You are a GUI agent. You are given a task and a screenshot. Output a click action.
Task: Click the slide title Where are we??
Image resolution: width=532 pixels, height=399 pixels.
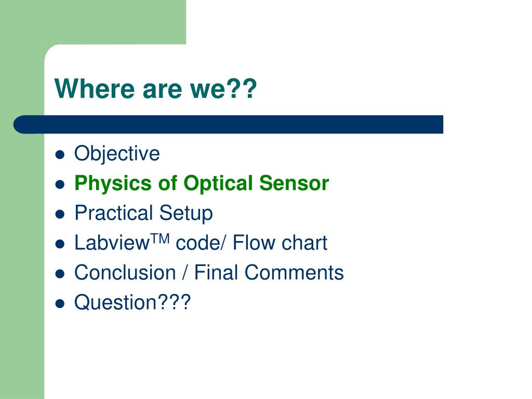click(x=155, y=88)
